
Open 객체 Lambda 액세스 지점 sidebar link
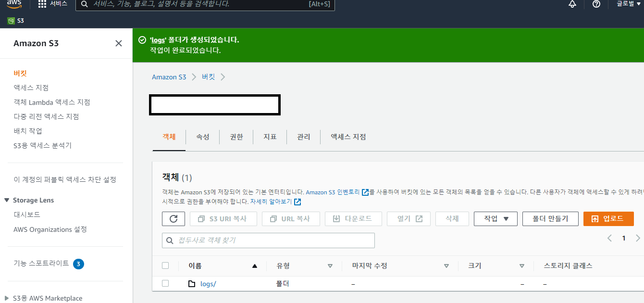click(x=52, y=102)
